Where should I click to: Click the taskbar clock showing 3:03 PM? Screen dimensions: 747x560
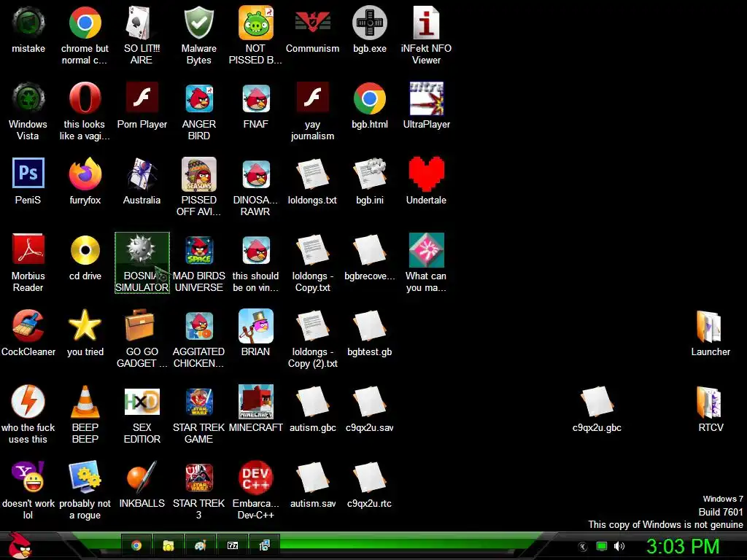pos(682,546)
